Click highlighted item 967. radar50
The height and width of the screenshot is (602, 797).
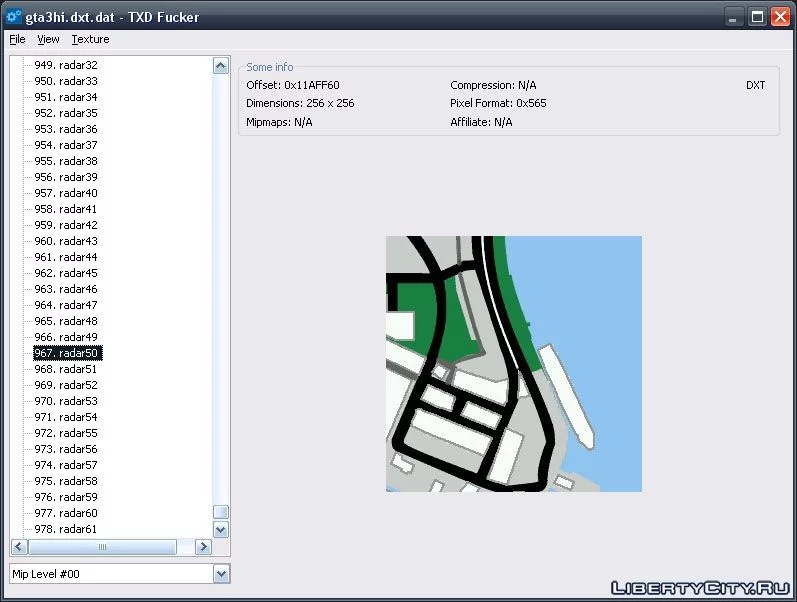(68, 353)
